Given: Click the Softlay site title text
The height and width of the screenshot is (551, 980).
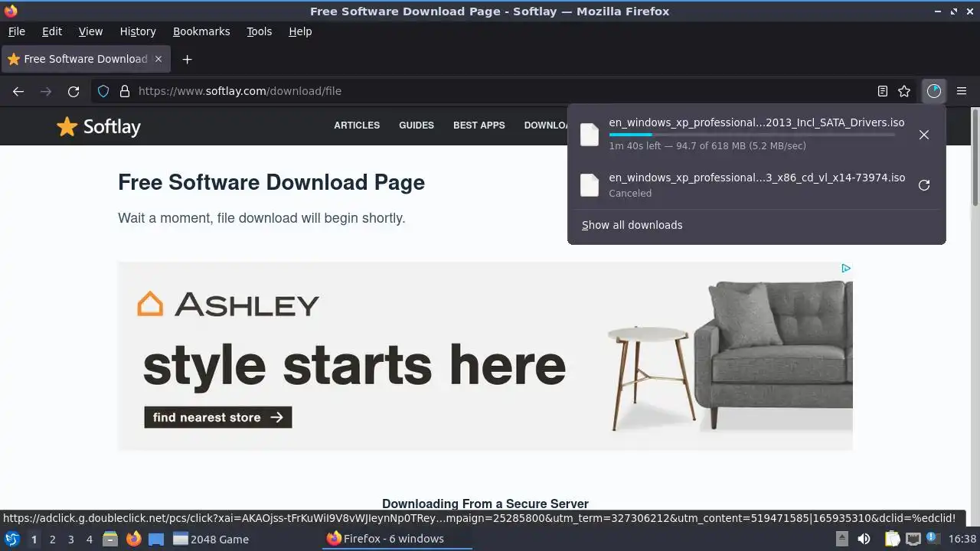Looking at the screenshot, I should click(x=112, y=127).
